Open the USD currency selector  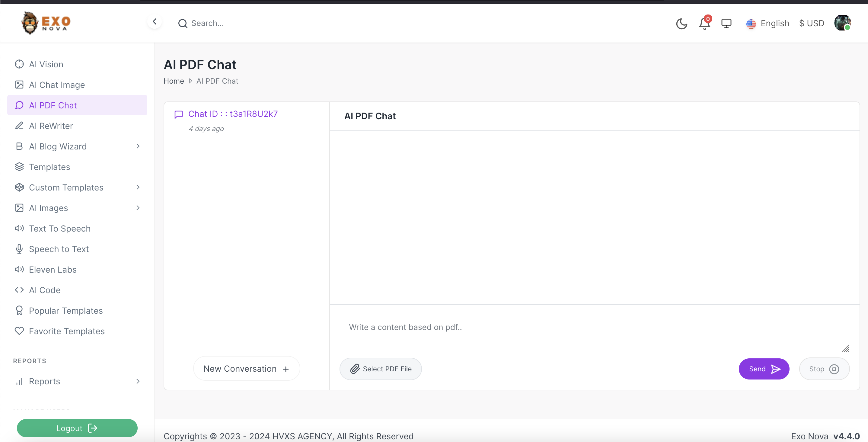point(811,24)
